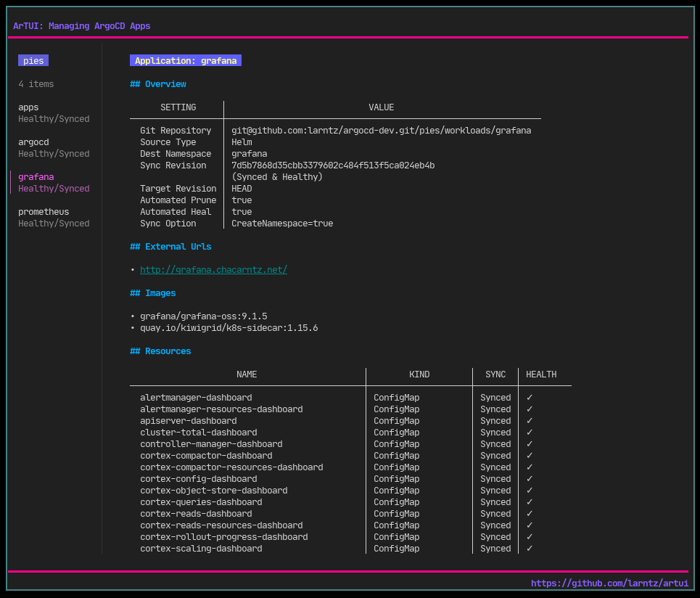Click the cortex-object-store-dashboard resource row

click(x=350, y=491)
